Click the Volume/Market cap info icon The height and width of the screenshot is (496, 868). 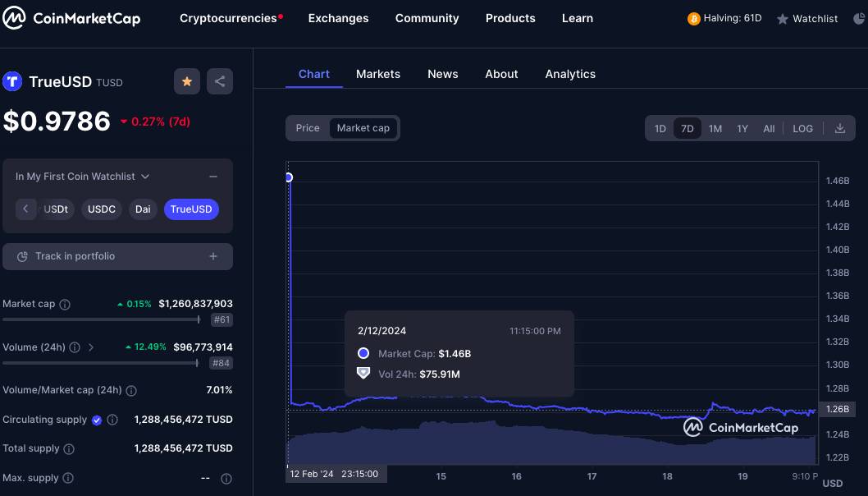pos(131,391)
